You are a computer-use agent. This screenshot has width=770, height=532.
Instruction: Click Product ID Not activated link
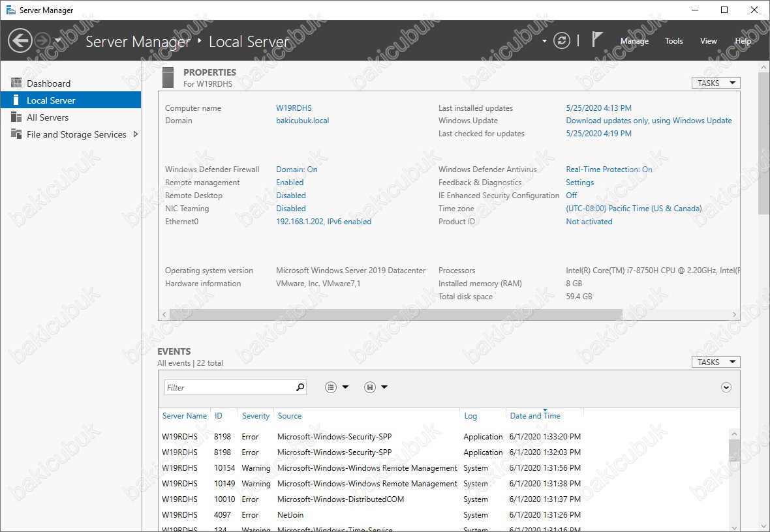click(589, 221)
